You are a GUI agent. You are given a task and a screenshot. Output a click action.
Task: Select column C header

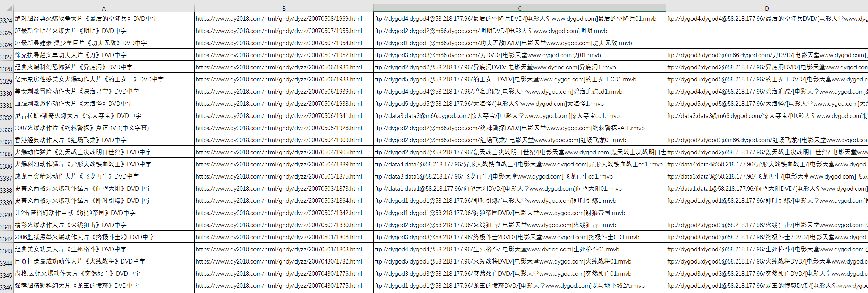coord(520,8)
